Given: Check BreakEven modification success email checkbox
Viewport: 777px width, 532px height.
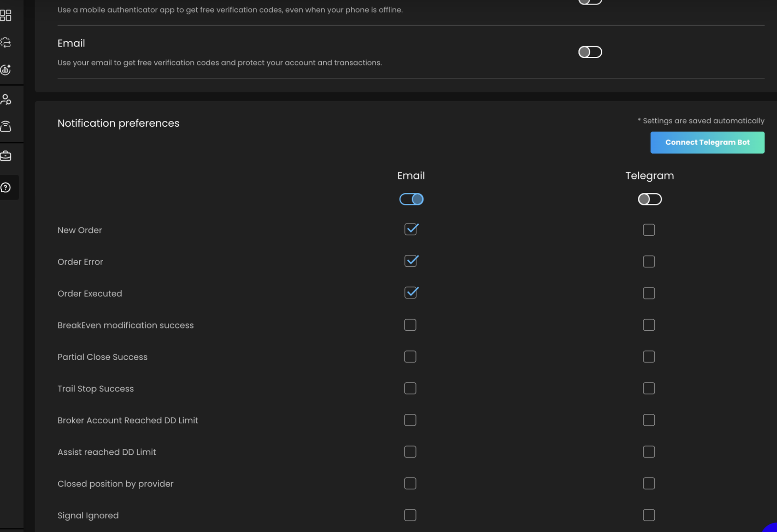Looking at the screenshot, I should pyautogui.click(x=410, y=325).
